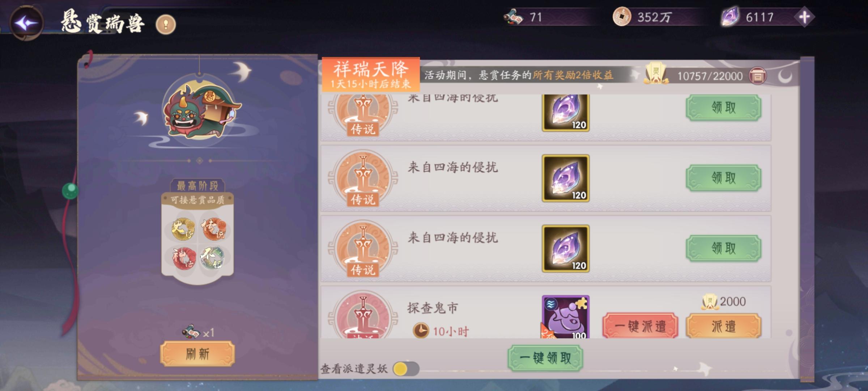The width and height of the screenshot is (868, 391).
Task: Open the 祥瑞天降 event banner
Action: coord(371,75)
